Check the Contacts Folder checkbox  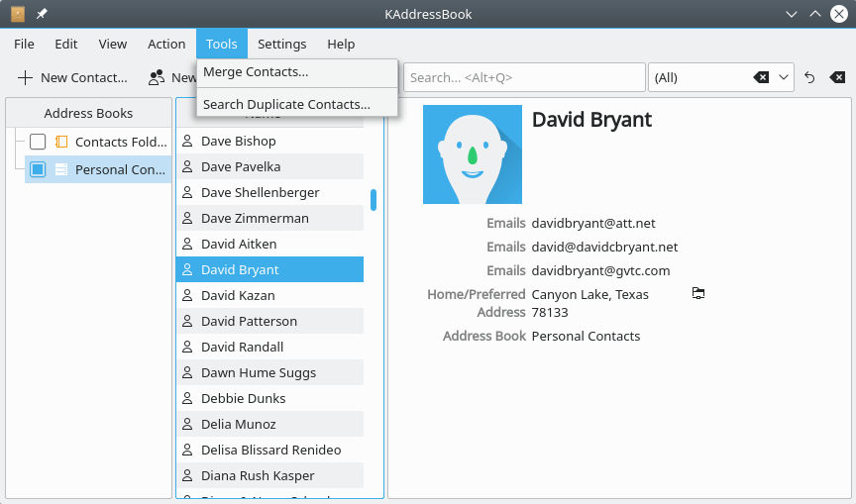[38, 142]
